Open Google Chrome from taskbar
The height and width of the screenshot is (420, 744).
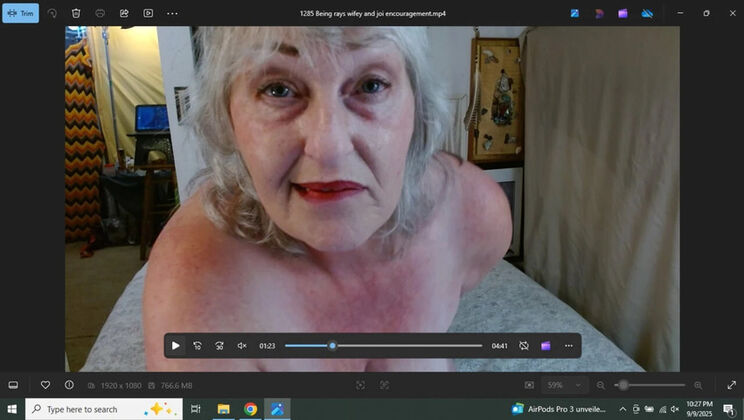(x=251, y=409)
